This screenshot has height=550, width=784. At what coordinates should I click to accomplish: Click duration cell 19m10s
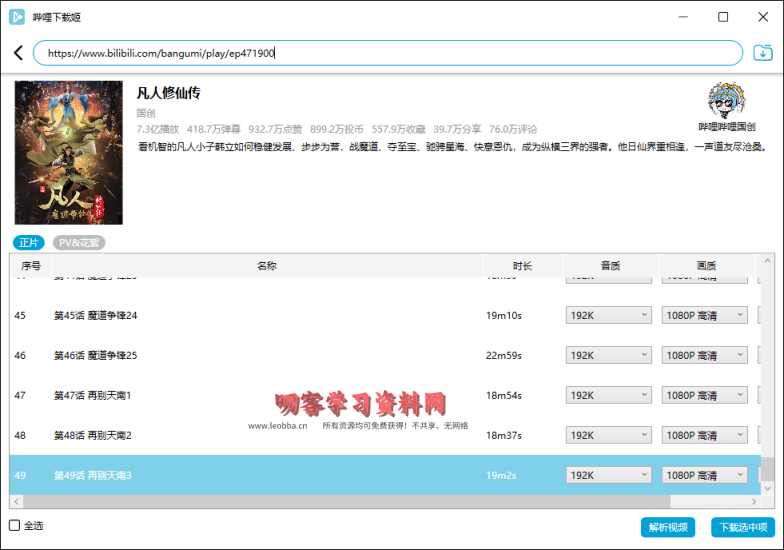[504, 316]
